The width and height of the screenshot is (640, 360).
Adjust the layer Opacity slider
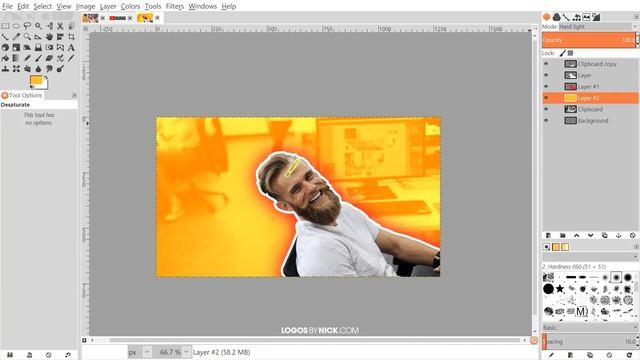click(589, 40)
